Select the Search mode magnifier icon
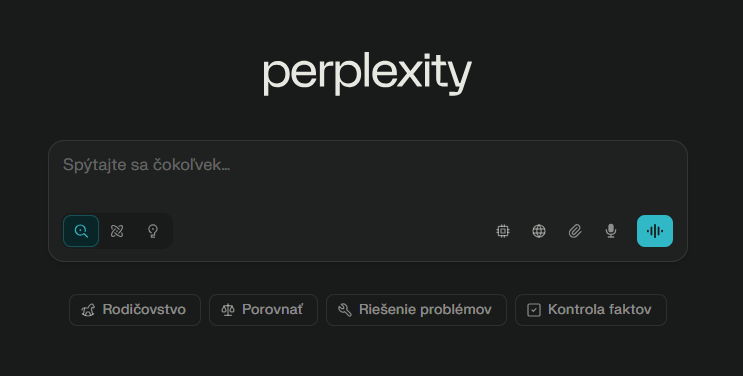The image size is (743, 376). (81, 231)
